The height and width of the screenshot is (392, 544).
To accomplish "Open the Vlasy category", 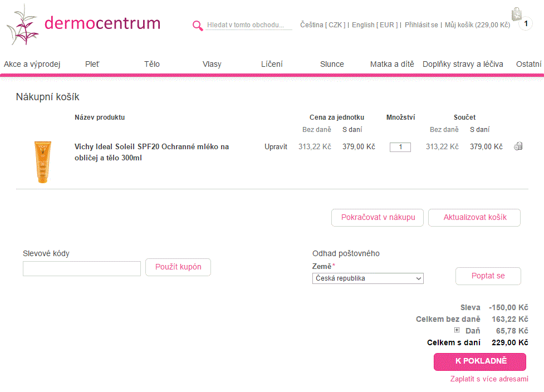I will click(x=212, y=64).
